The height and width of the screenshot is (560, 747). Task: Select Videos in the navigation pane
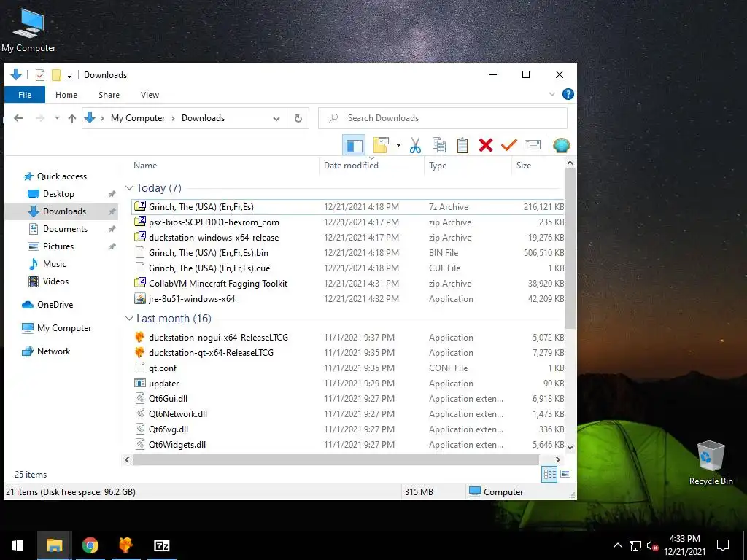coord(55,281)
